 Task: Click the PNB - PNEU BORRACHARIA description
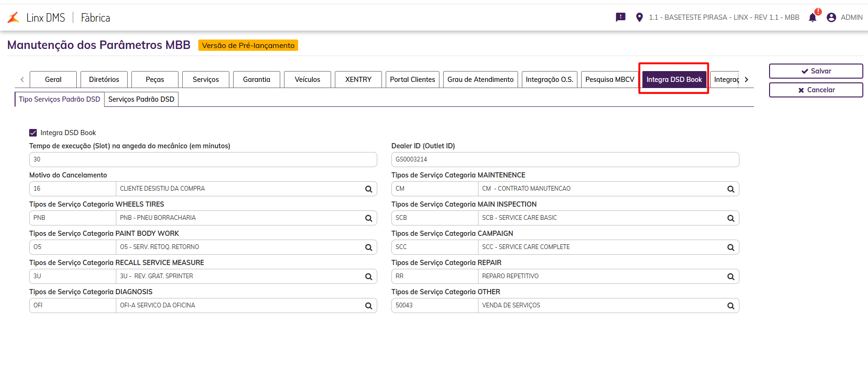[158, 218]
